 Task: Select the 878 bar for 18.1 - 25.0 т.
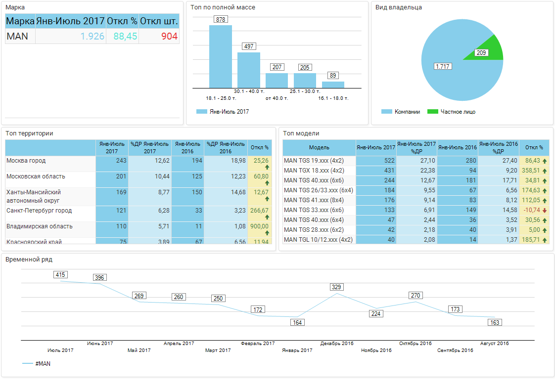(221, 57)
